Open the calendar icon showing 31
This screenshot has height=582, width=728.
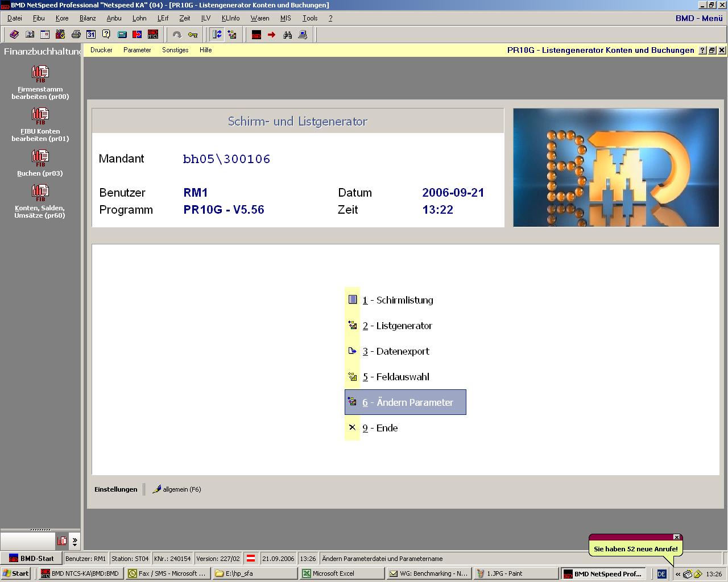pyautogui.click(x=91, y=35)
